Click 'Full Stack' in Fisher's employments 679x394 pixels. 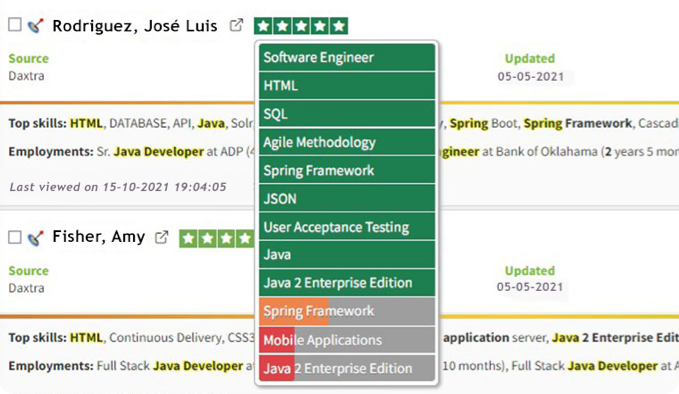click(123, 366)
